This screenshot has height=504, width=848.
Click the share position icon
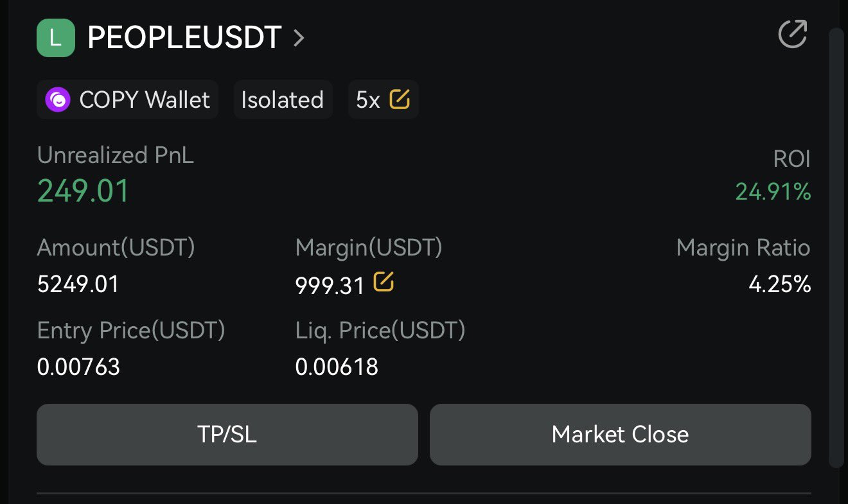click(792, 35)
